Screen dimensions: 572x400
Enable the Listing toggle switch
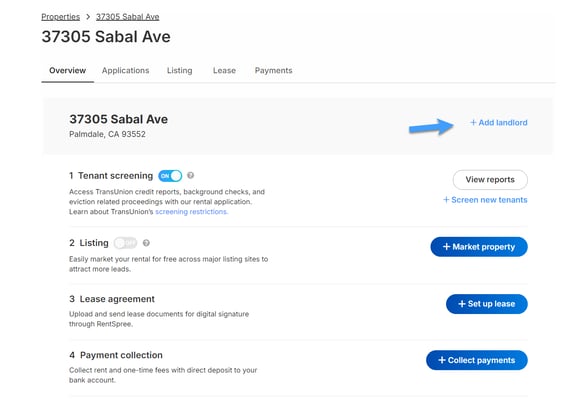[125, 243]
